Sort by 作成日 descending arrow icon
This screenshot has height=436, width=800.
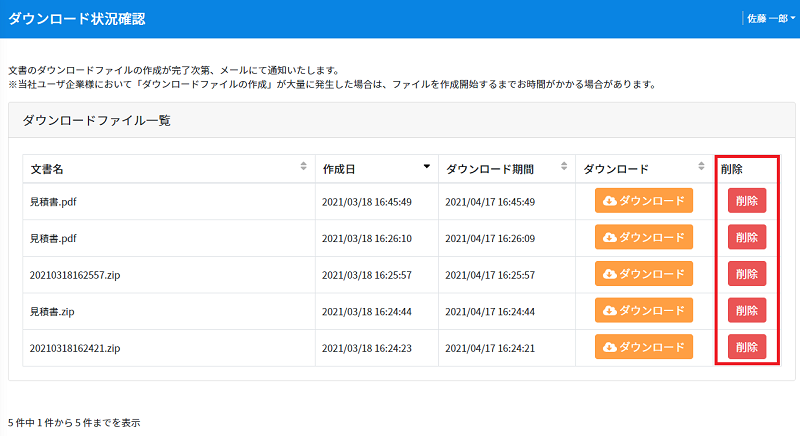pyautogui.click(x=427, y=166)
